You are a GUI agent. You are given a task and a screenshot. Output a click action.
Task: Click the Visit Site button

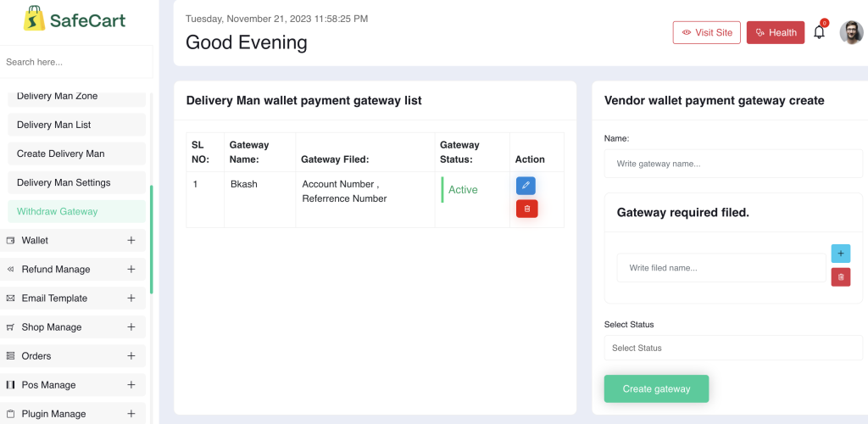tap(706, 33)
